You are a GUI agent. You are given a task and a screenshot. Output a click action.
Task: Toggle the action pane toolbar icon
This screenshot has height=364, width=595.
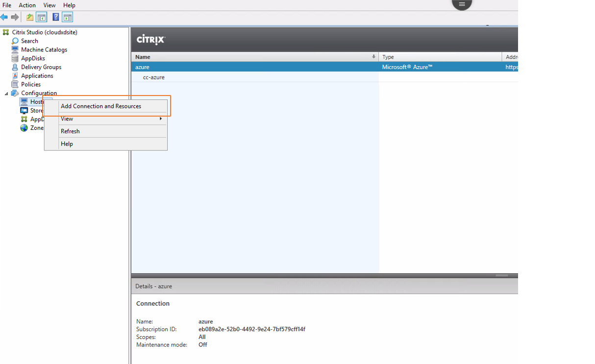68,17
